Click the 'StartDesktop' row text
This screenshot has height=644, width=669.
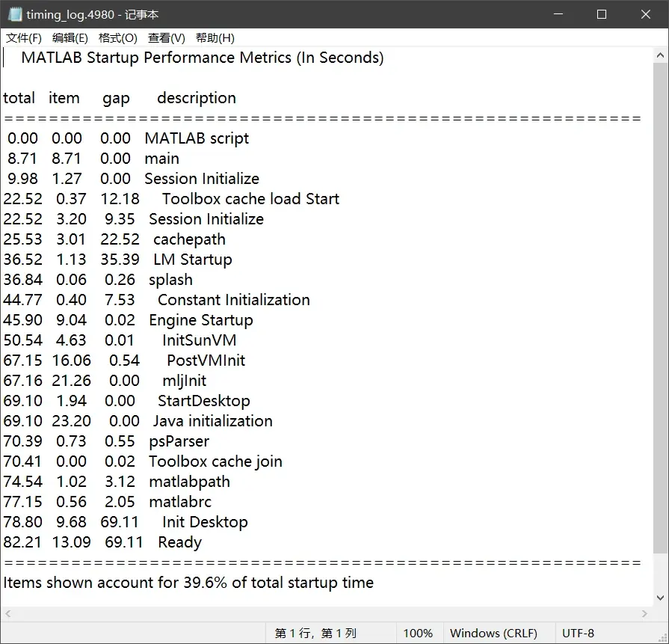coord(204,401)
